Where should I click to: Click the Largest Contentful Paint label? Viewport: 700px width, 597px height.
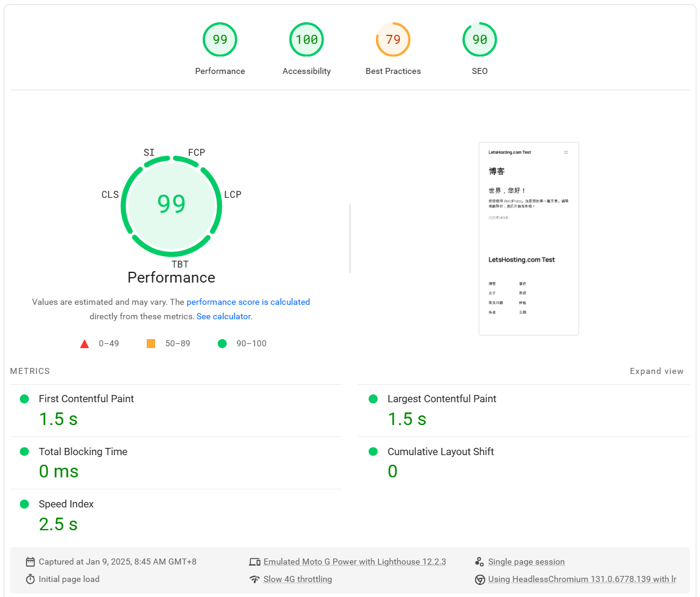click(441, 399)
